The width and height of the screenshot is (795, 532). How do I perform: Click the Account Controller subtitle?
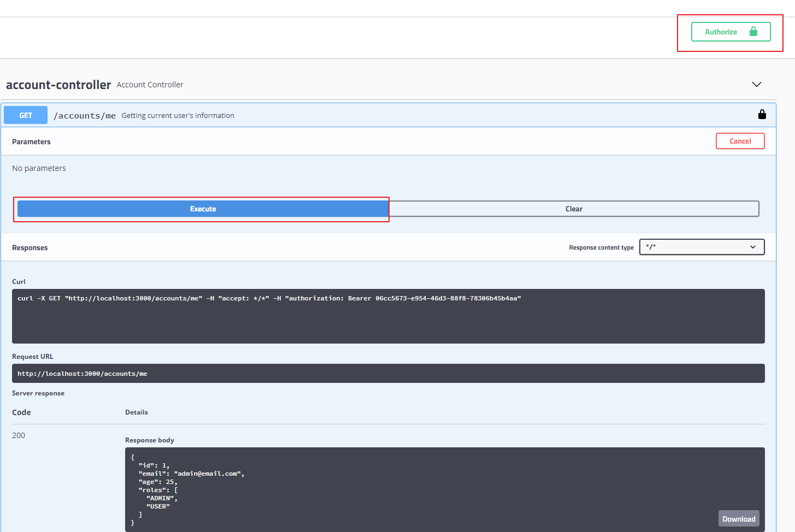click(x=150, y=85)
